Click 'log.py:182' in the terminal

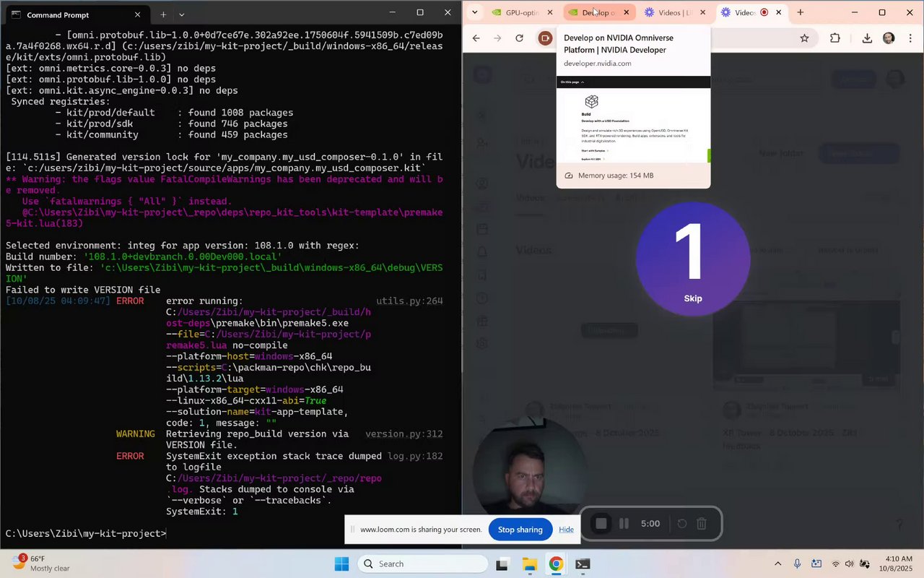click(415, 457)
